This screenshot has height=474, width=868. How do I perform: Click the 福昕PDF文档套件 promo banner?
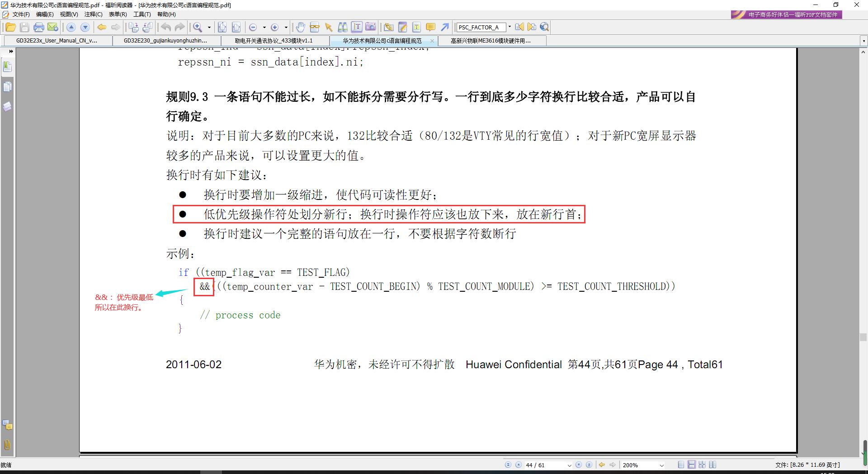(787, 14)
